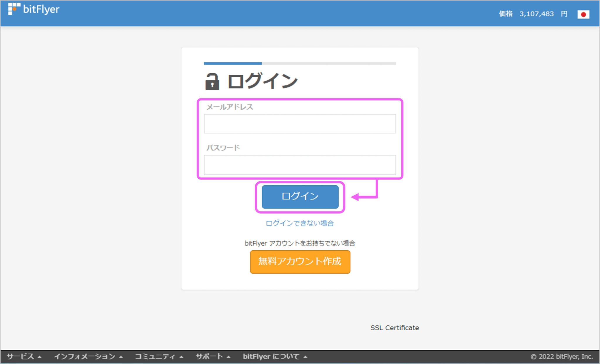Click the SSL Certificate text
Image resolution: width=600 pixels, height=364 pixels.
(394, 328)
